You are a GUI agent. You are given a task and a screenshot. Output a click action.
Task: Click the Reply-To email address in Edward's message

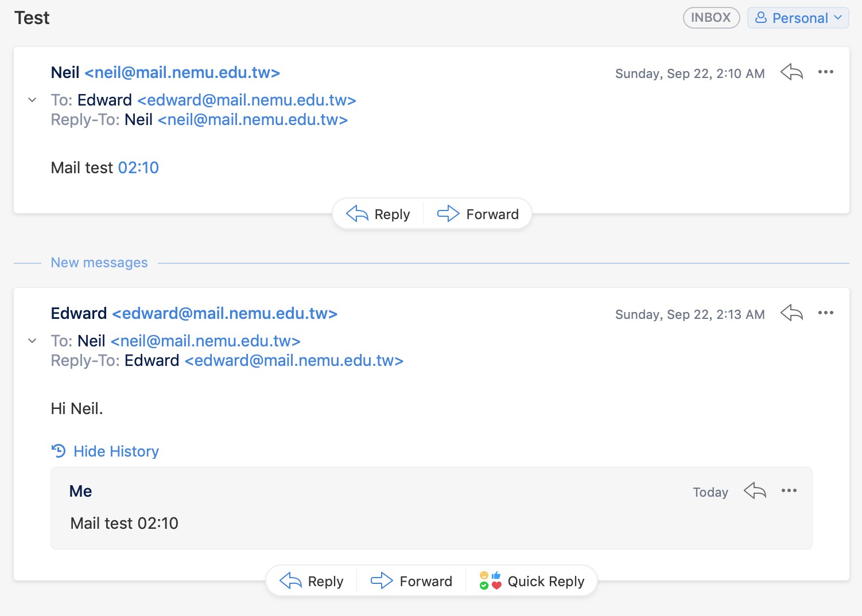pos(294,361)
